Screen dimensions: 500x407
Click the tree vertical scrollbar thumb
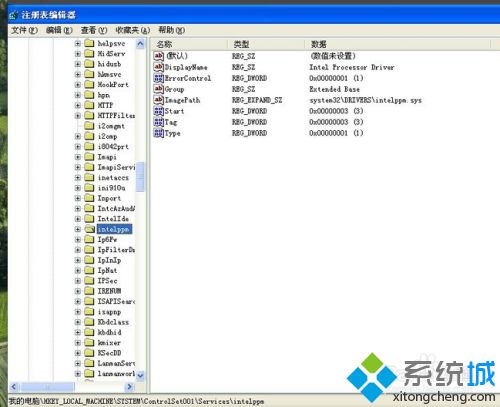pyautogui.click(x=140, y=176)
